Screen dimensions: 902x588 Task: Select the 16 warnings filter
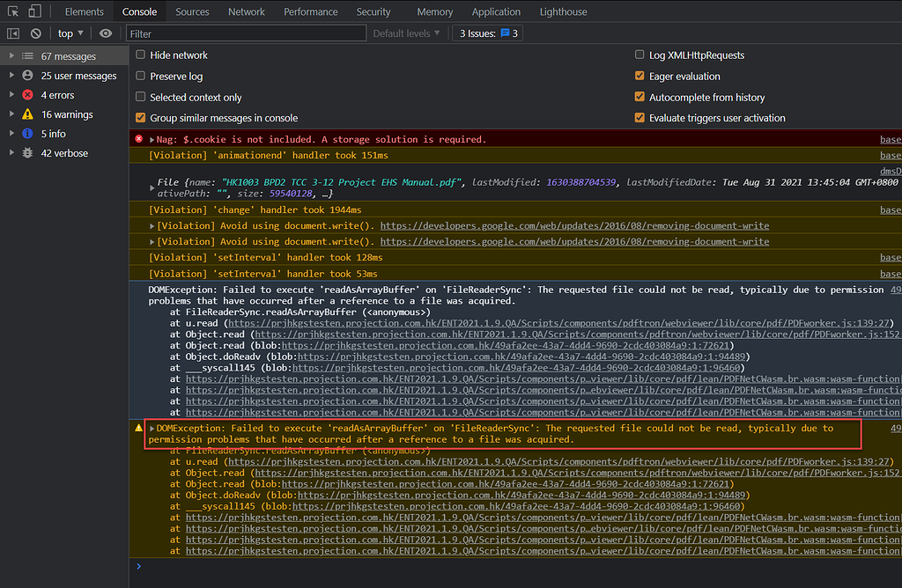pos(66,114)
